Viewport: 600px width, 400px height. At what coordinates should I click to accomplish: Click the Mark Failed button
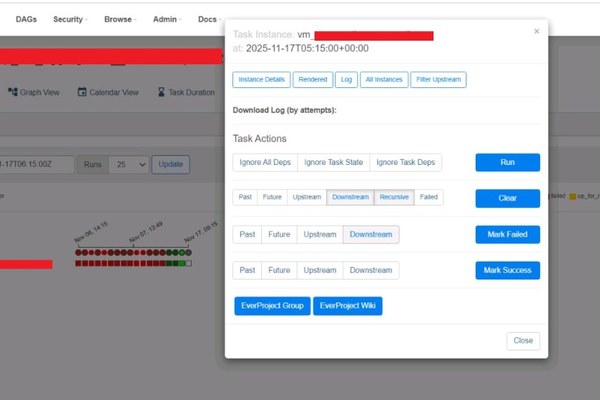click(508, 234)
